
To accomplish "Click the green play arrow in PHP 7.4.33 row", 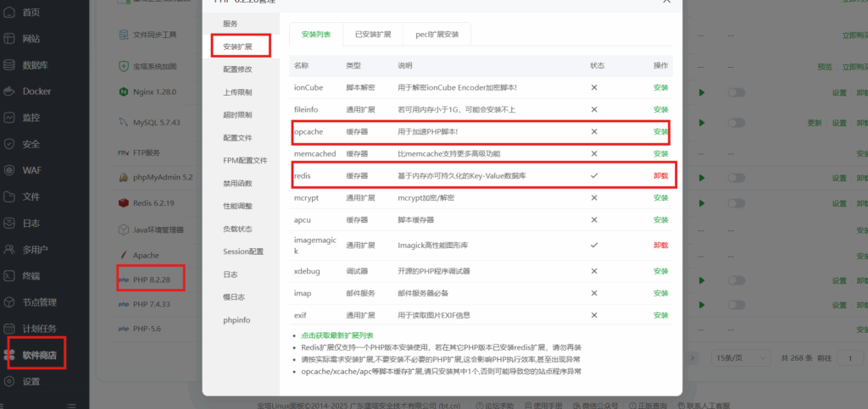I will [702, 305].
